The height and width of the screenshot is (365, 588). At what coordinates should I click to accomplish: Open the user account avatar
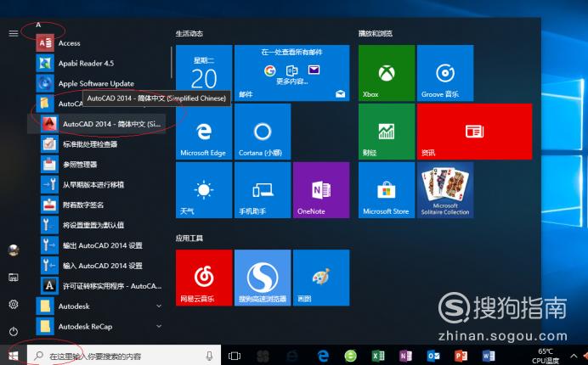[14, 250]
